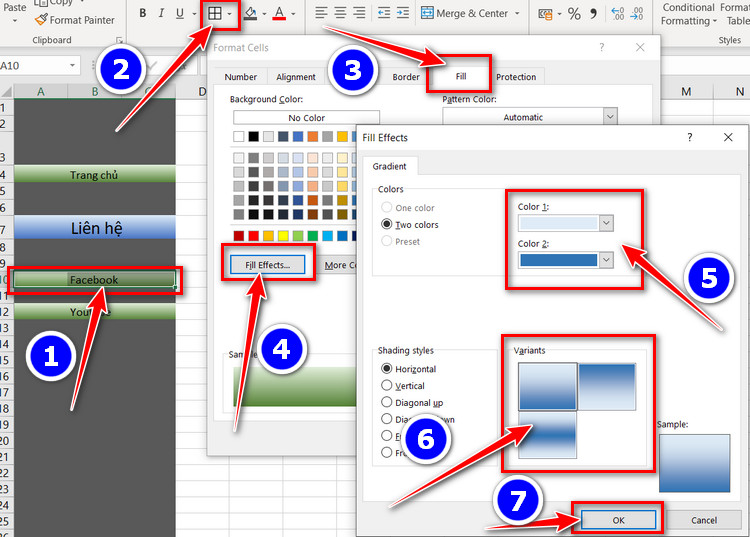Switch to Alignment tab

[x=296, y=77]
